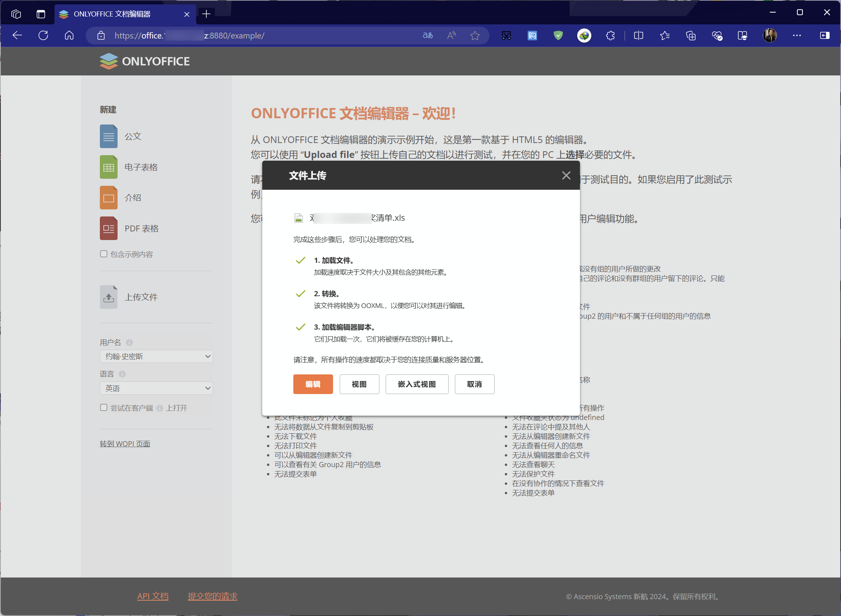Open the 提交您的请求 footer link
Image resolution: width=841 pixels, height=616 pixels.
(x=213, y=596)
